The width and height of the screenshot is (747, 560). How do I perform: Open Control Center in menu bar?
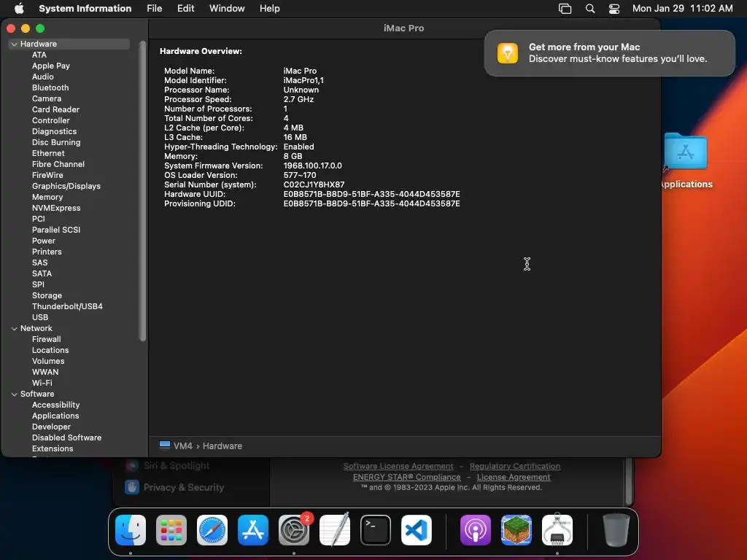pos(614,9)
